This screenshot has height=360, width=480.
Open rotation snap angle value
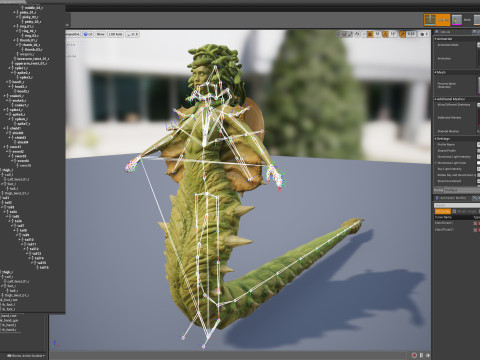[x=393, y=34]
